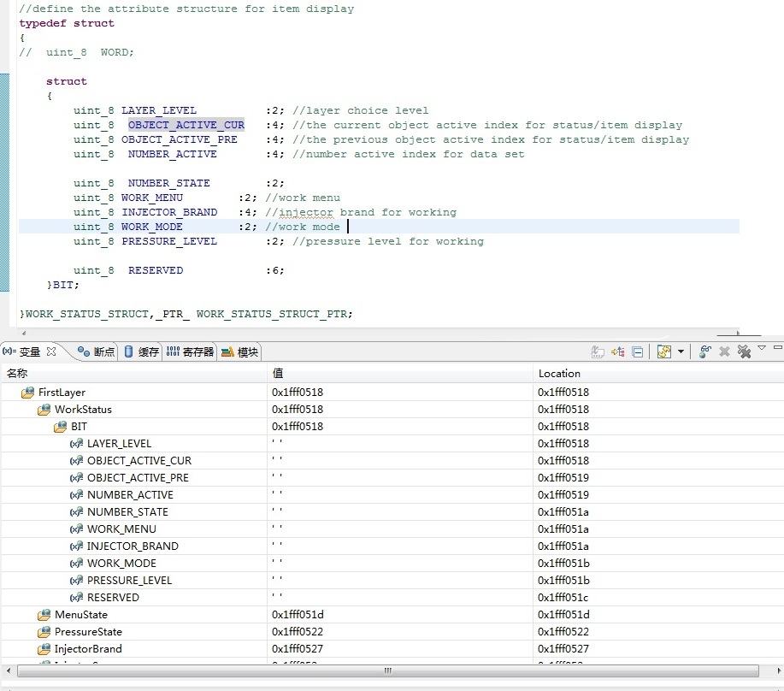The width and height of the screenshot is (784, 691).
Task: Switch to the 断点 tab
Action: tap(96, 351)
